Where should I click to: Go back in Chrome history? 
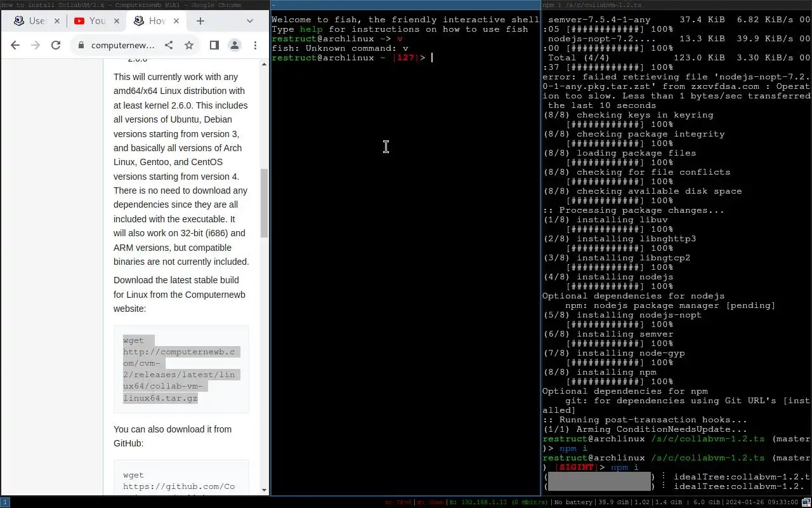[x=15, y=45]
